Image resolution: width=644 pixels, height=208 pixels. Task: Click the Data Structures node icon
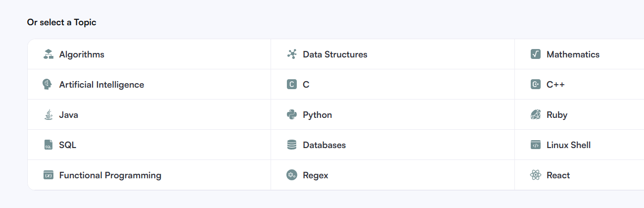(x=292, y=54)
